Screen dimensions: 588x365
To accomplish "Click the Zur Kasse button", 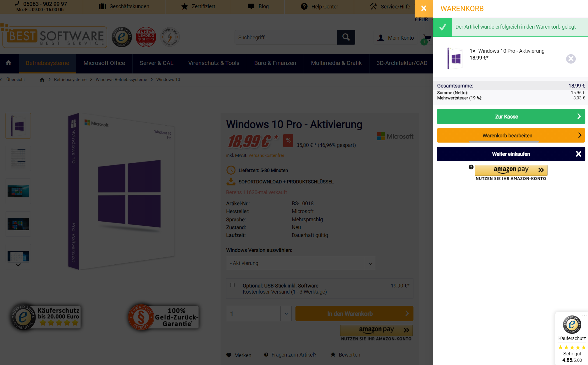I will point(511,116).
